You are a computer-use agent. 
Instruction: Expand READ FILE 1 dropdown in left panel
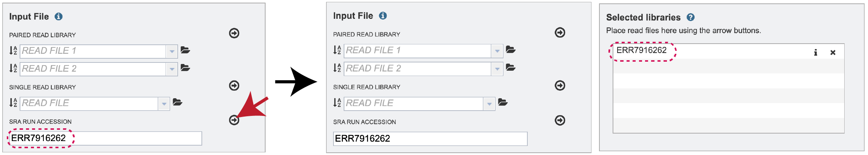(172, 51)
